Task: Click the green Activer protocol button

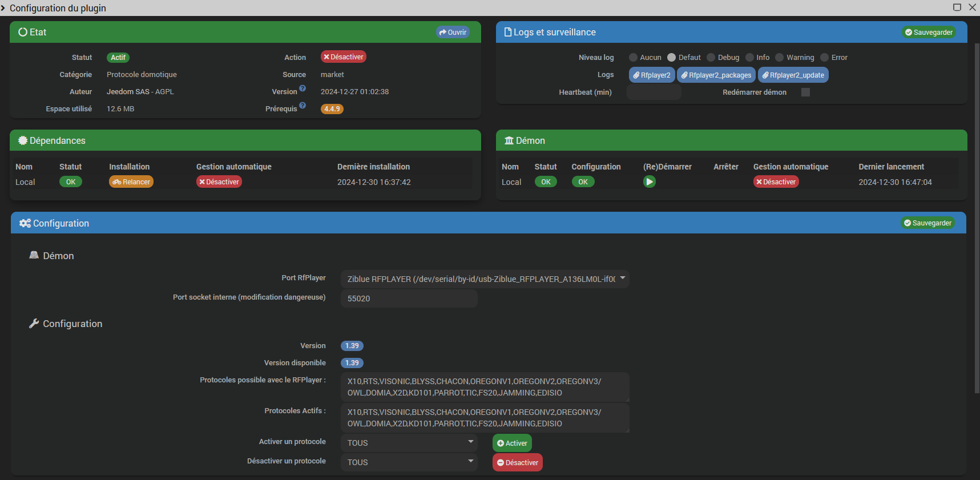Action: [512, 443]
